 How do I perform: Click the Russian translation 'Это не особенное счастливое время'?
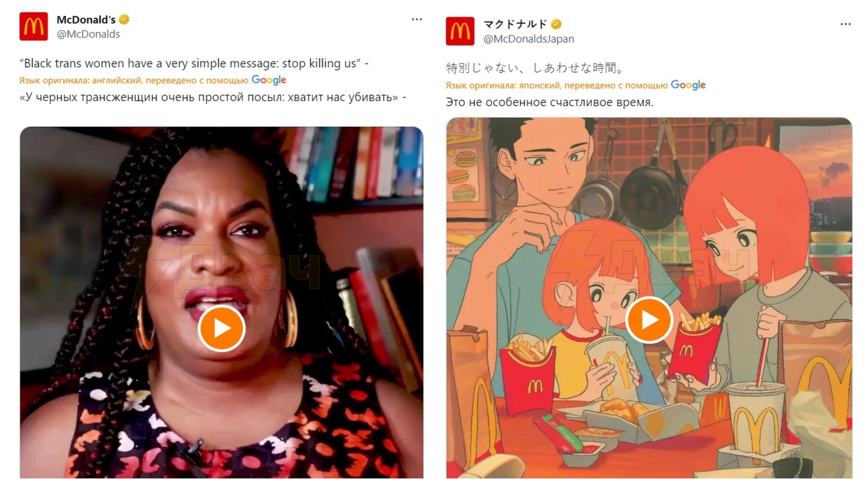point(549,102)
